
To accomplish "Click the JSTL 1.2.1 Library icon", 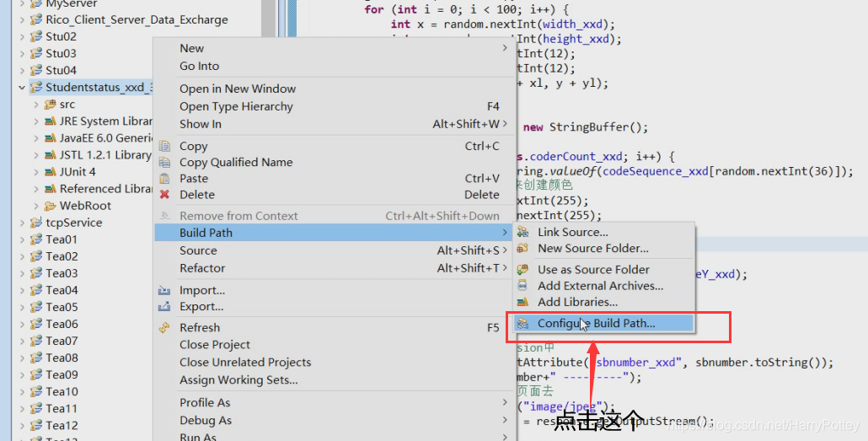I will (51, 155).
